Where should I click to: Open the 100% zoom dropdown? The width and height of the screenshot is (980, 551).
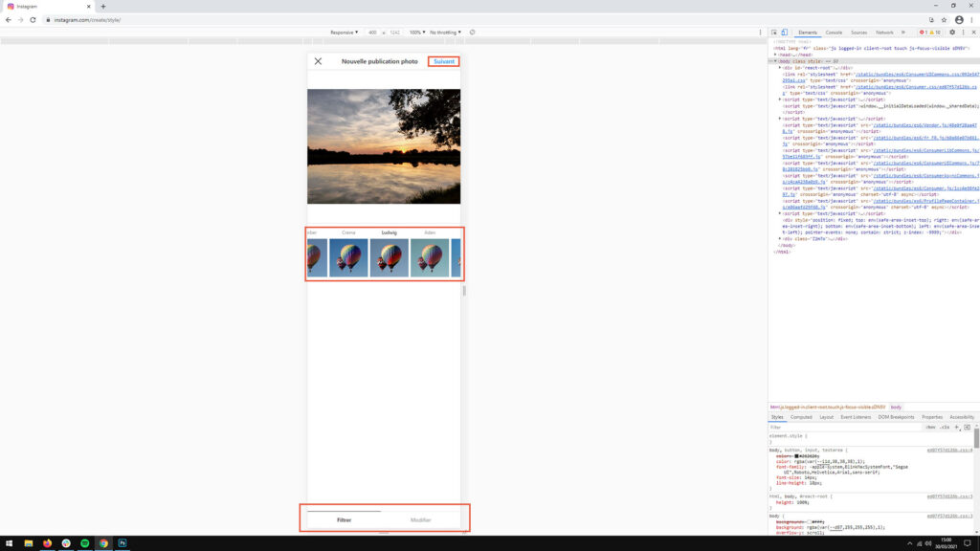pos(417,33)
